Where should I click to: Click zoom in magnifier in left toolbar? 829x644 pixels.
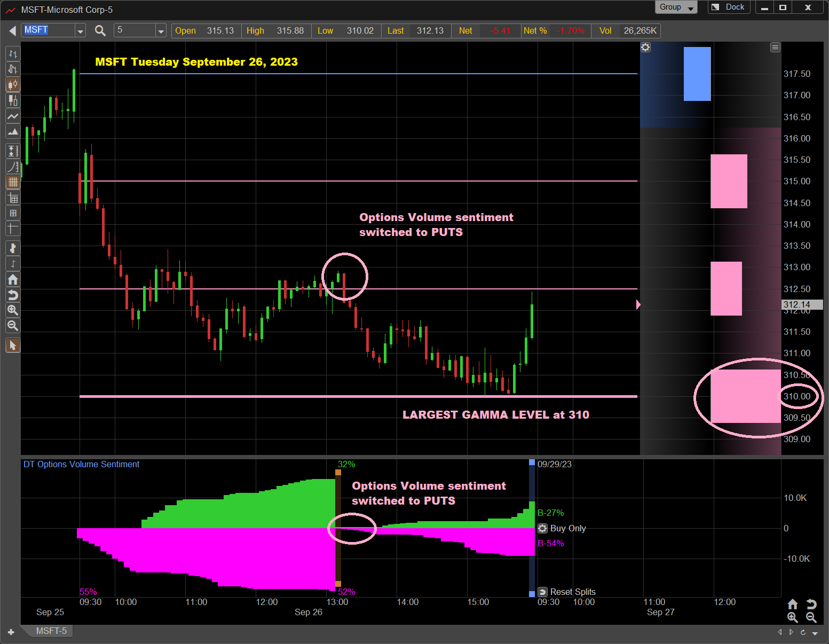[x=13, y=310]
